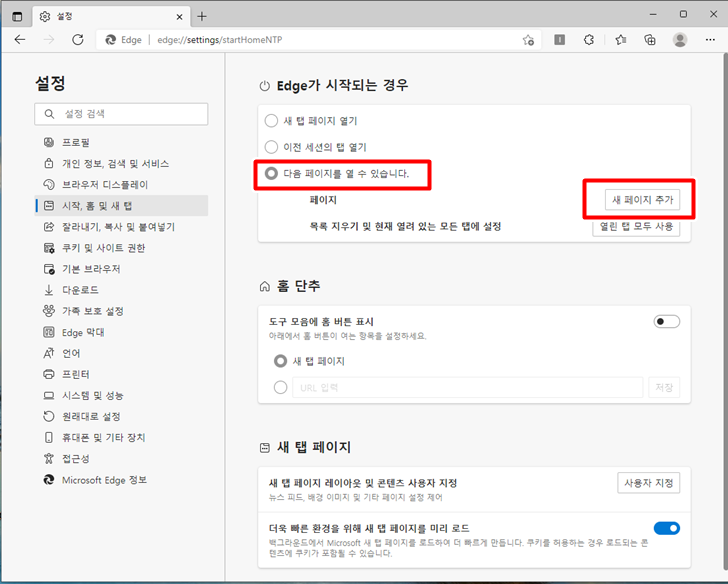Open a new tab with plus
This screenshot has height=584, width=728.
tap(202, 17)
